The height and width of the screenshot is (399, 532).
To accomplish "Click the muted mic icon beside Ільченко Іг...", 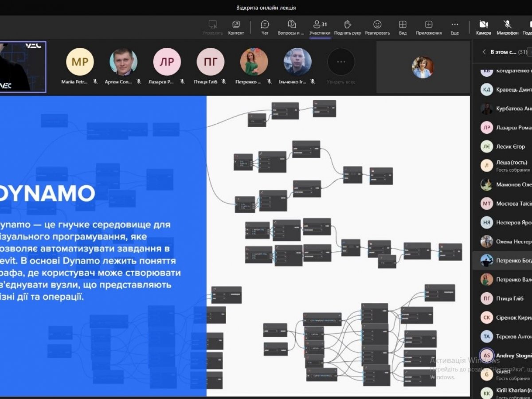I will click(313, 82).
